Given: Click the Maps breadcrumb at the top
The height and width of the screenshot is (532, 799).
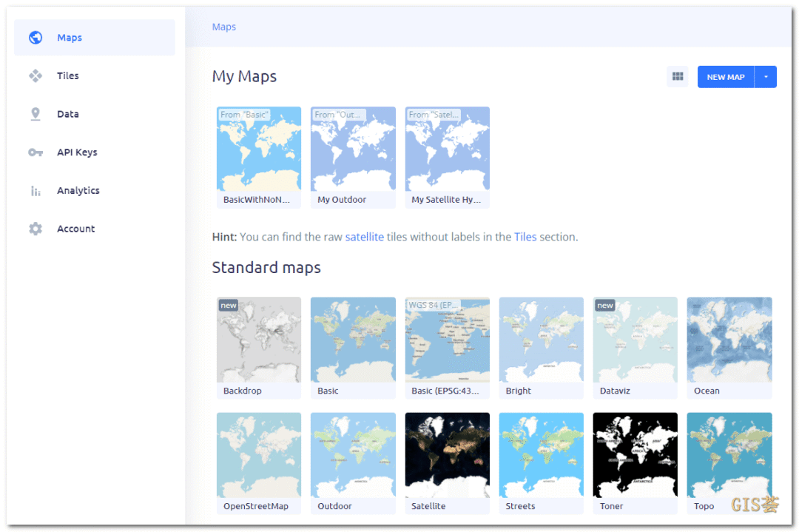Looking at the screenshot, I should click(x=223, y=27).
